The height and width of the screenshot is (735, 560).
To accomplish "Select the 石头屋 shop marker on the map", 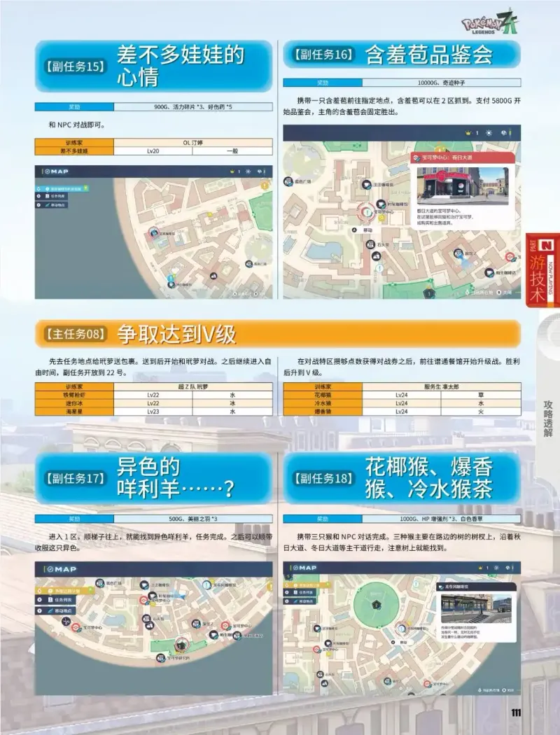I will point(370,244).
